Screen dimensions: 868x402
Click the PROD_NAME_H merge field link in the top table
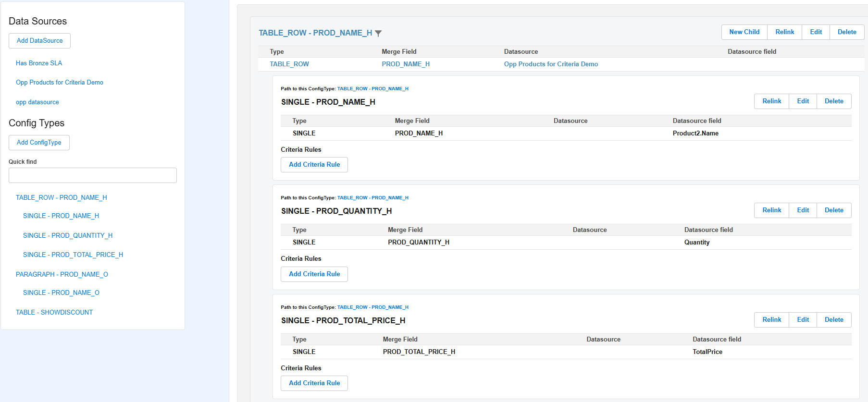pyautogui.click(x=406, y=64)
